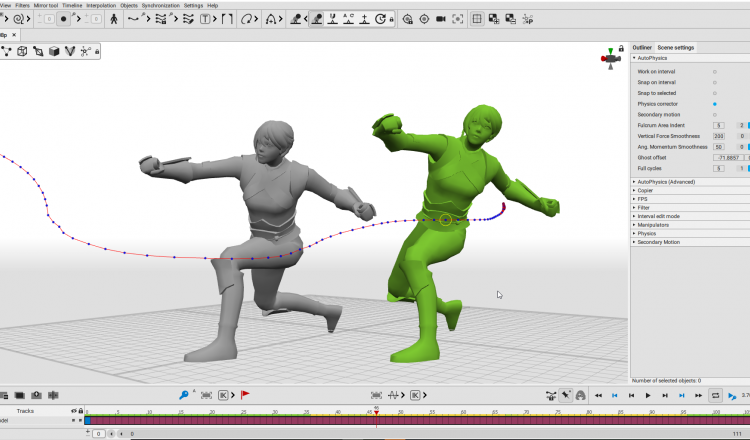Click the Vertical Force Smoothness value field
The width and height of the screenshot is (750, 440).
coord(718,135)
